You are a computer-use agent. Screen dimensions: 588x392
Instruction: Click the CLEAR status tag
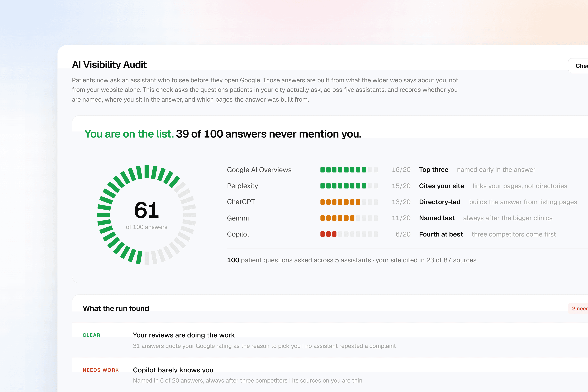[91, 335]
